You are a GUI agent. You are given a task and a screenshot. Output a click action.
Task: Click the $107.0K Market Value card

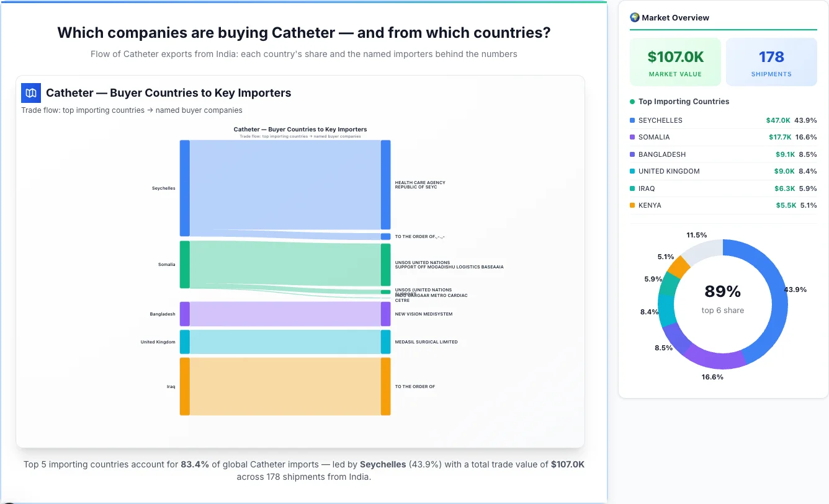tap(675, 61)
